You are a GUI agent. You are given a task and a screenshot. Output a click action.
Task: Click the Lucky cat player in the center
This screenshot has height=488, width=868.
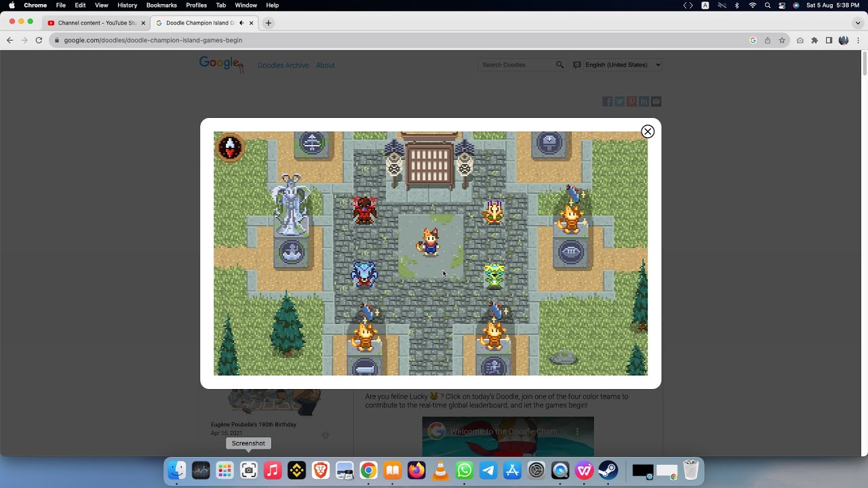coord(429,242)
